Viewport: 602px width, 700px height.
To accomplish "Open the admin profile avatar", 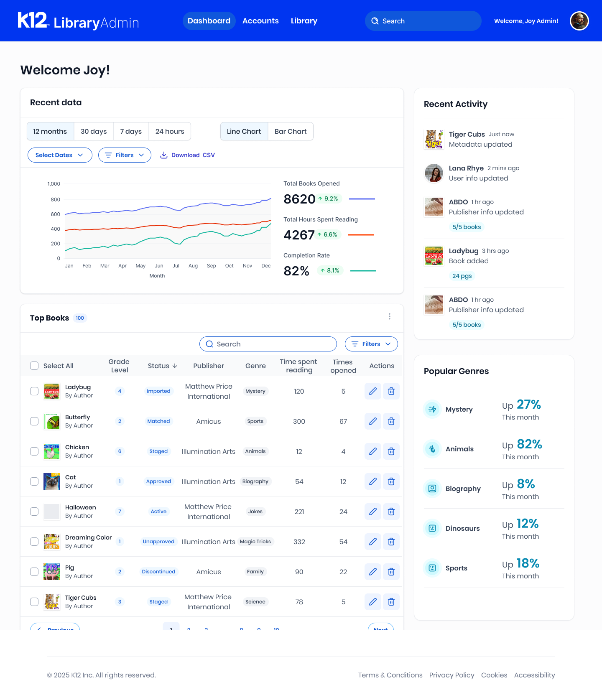I will point(579,21).
